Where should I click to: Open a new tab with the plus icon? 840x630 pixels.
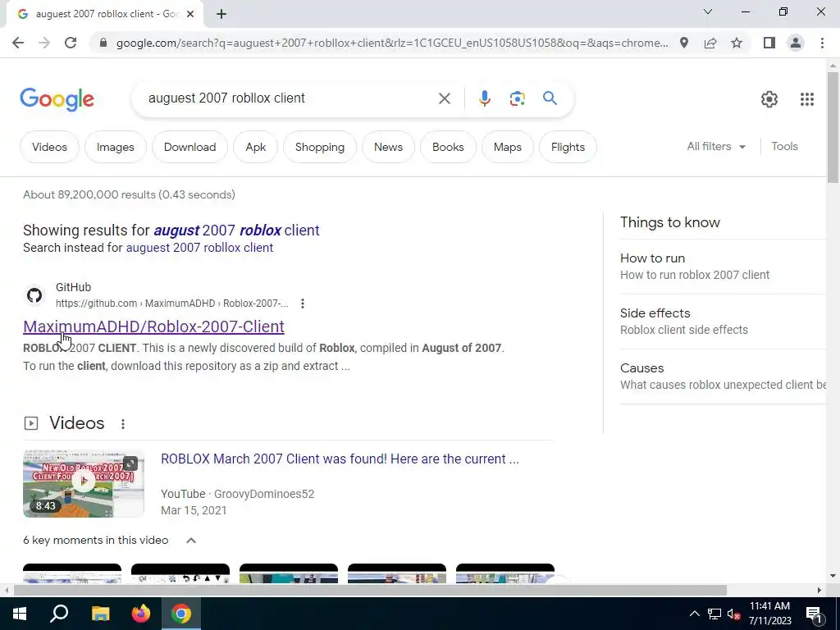pyautogui.click(x=221, y=15)
